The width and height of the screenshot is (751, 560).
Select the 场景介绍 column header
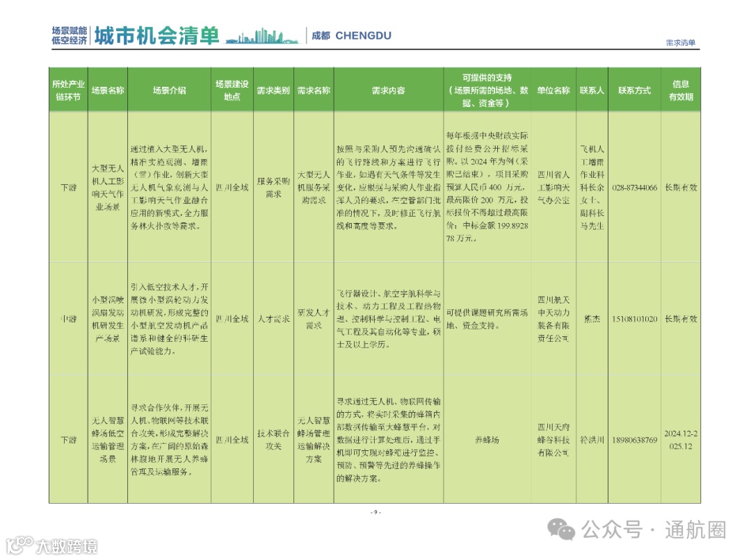pyautogui.click(x=169, y=90)
